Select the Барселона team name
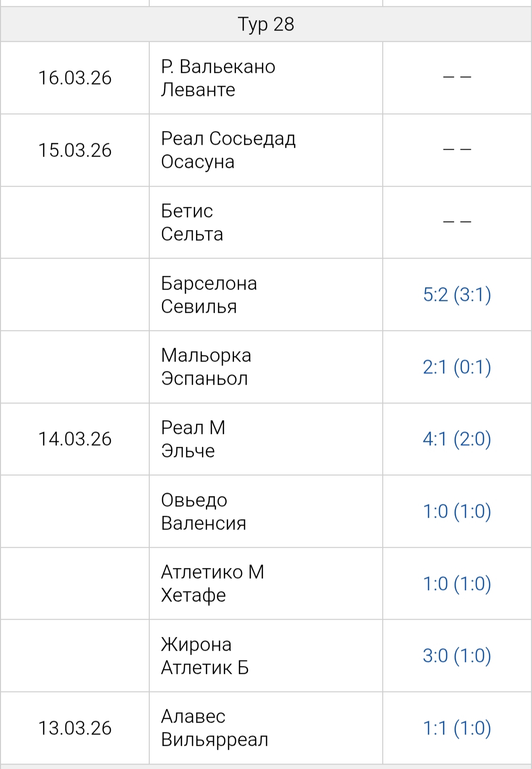This screenshot has width=532, height=769. point(209,283)
